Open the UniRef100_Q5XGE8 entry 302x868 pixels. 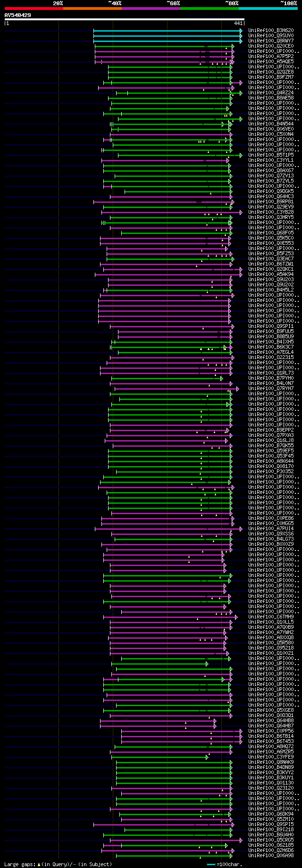[x=271, y=710]
